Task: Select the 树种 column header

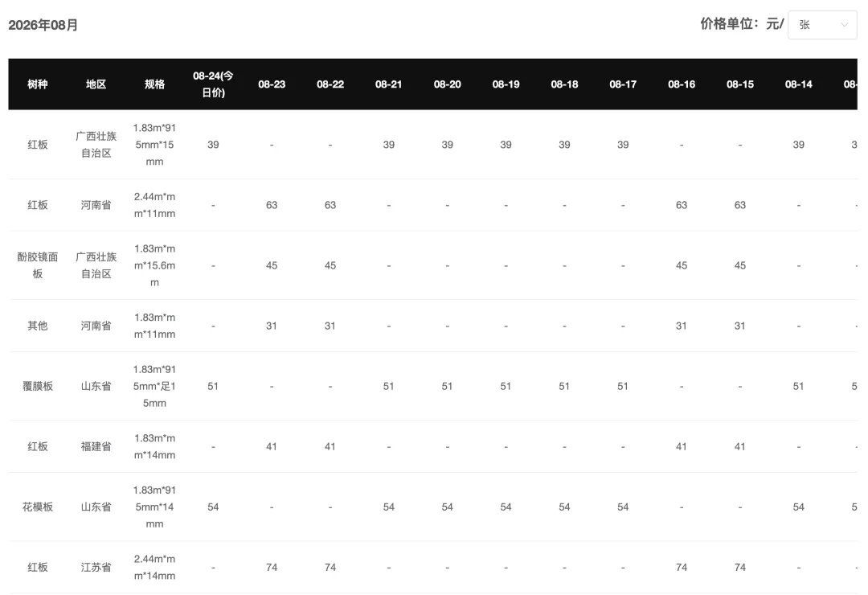Action: 38,84
